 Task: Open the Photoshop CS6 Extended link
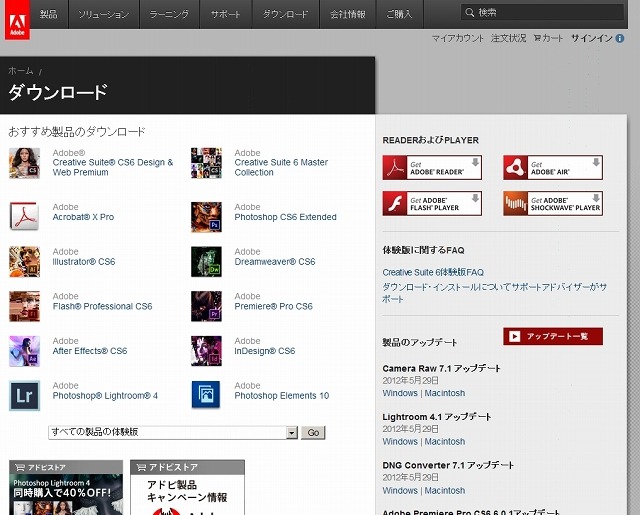(285, 217)
